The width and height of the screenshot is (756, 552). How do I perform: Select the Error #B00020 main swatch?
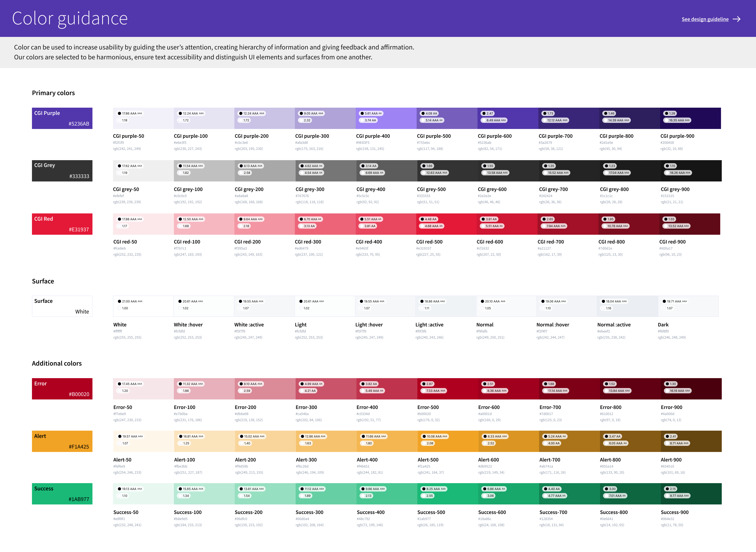coord(62,389)
